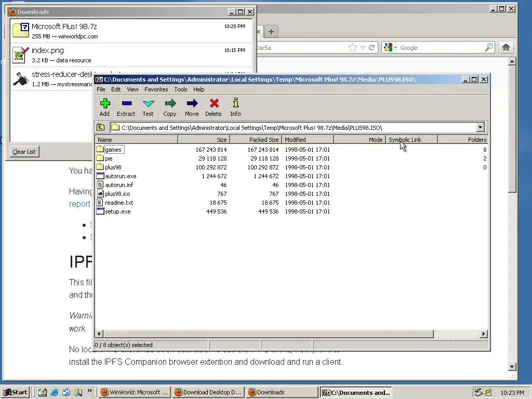Switch to Downloads taskbar button
The width and height of the screenshot is (532, 399).
pos(282,392)
